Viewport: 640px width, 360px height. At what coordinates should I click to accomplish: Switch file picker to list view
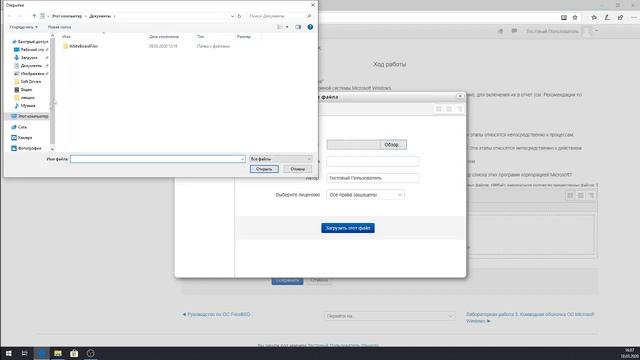(449, 109)
